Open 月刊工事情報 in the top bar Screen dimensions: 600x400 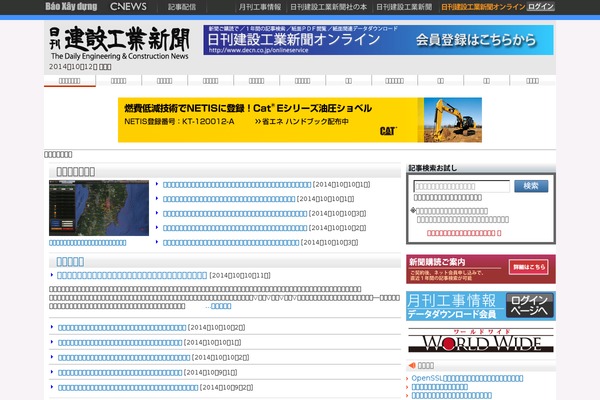point(260,7)
